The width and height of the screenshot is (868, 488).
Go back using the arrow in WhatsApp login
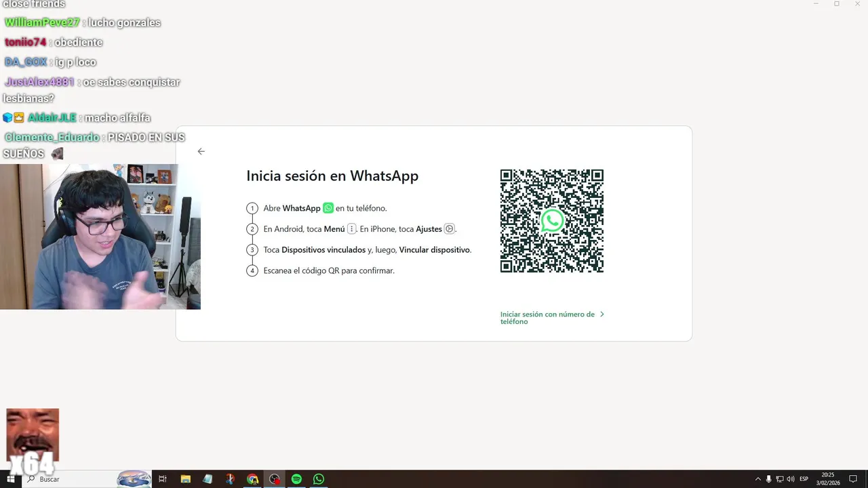click(201, 151)
